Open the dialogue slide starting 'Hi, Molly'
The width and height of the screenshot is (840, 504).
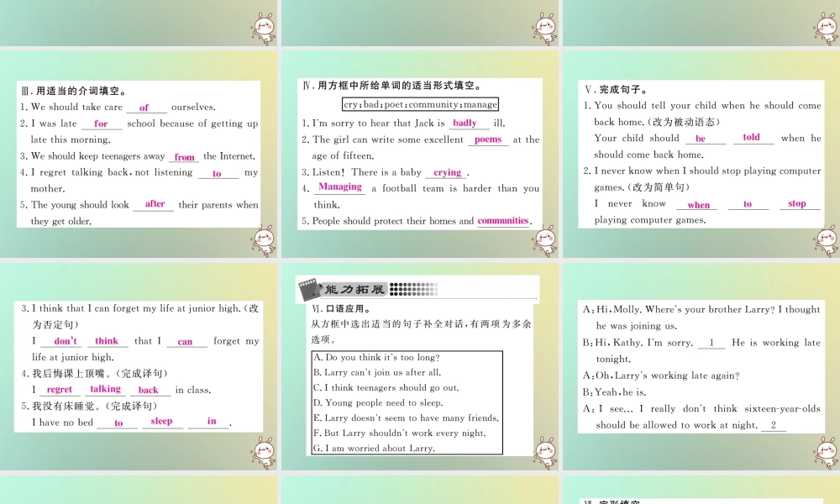701,366
